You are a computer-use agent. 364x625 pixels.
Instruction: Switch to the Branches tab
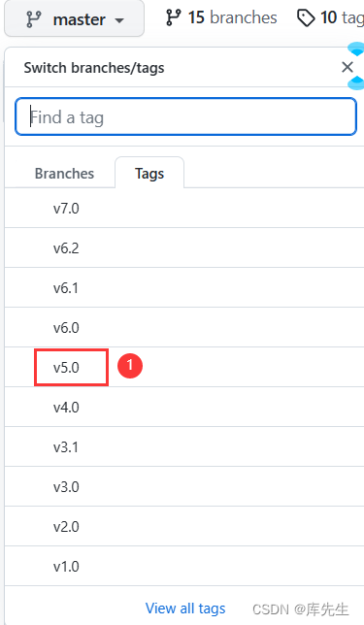[65, 174]
